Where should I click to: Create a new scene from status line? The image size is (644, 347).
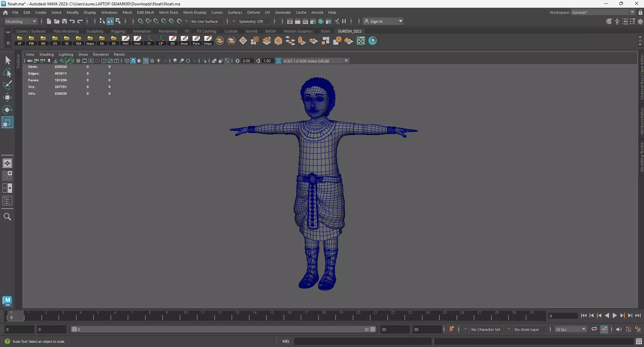click(49, 21)
